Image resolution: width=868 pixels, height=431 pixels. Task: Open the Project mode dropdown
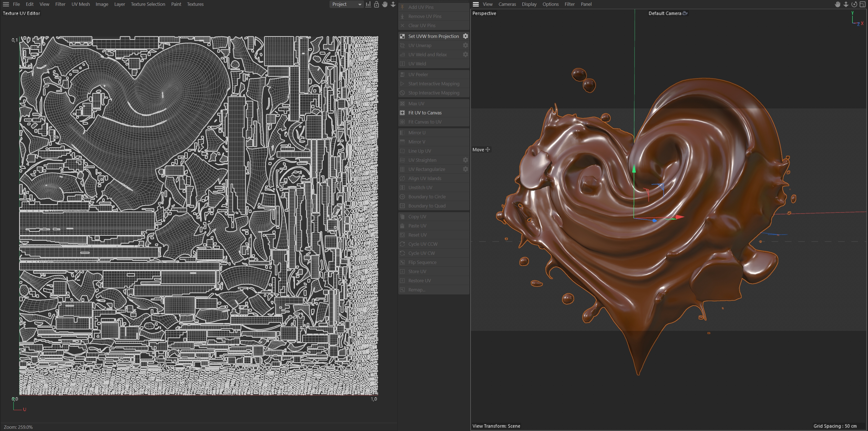(346, 4)
